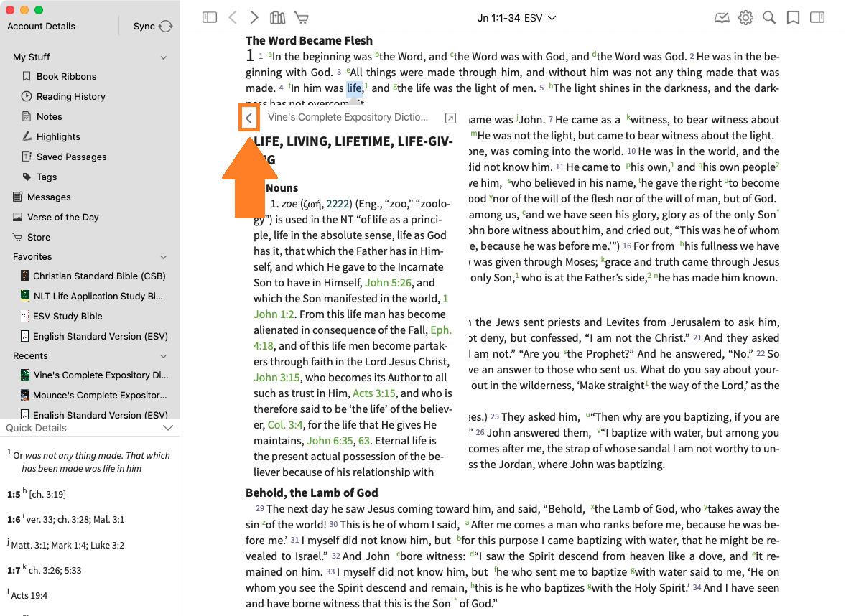This screenshot has width=846, height=616.
Task: Open ESV Study Bible from Favorites
Action: point(68,316)
